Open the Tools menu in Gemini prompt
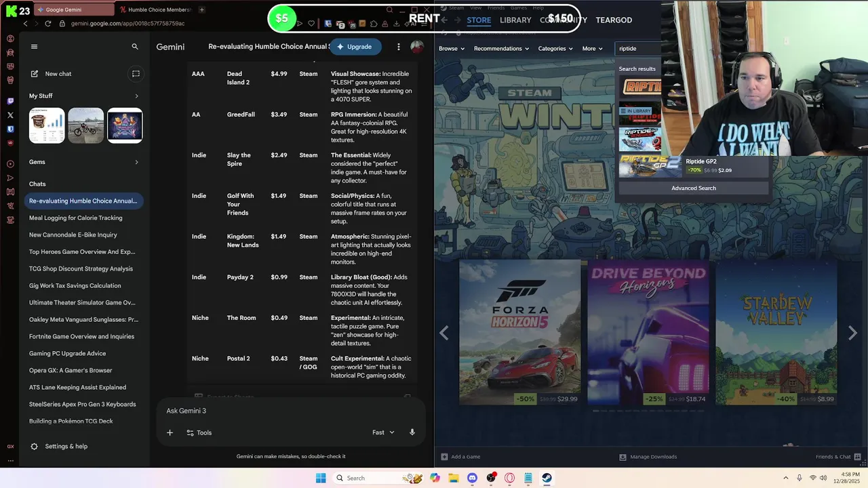This screenshot has width=868, height=488. click(199, 432)
